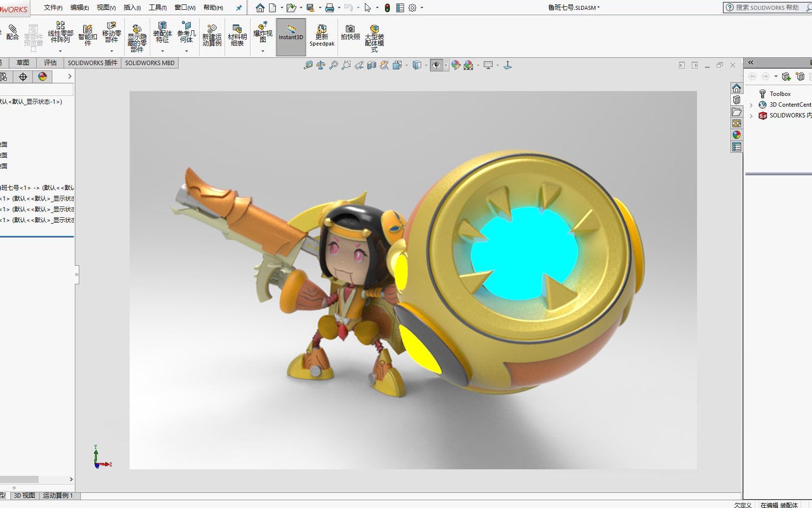Open 帮助(H) Help menu

click(213, 7)
